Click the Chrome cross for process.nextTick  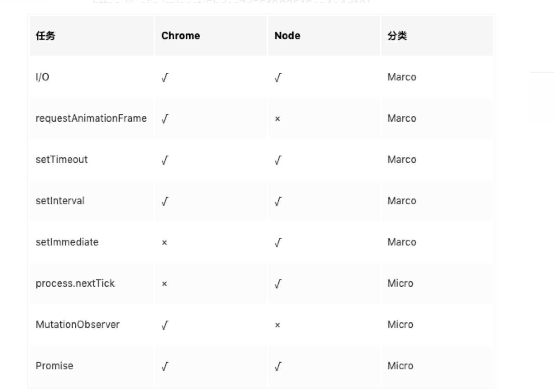(x=164, y=284)
